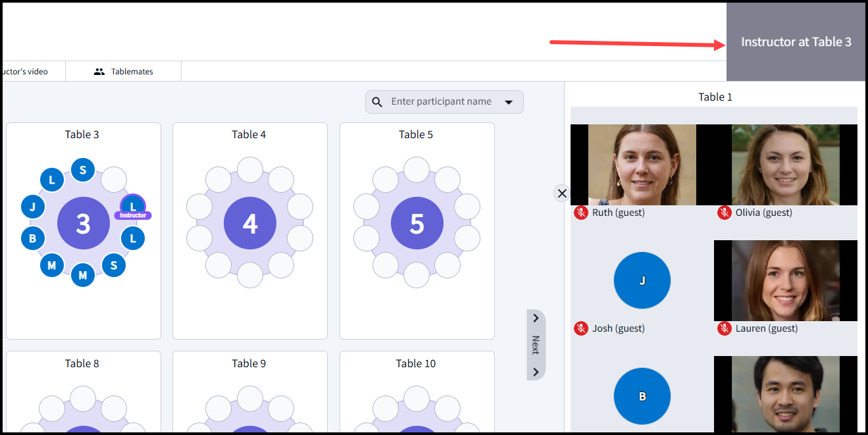Open Ruth's video thumbnail

pyautogui.click(x=642, y=165)
